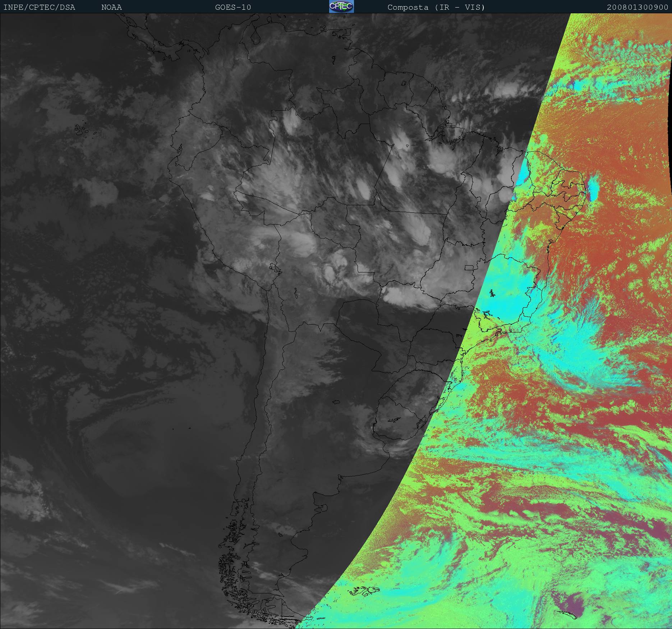Click the NOAA label in the header
This screenshot has width=672, height=629.
coord(111,7)
